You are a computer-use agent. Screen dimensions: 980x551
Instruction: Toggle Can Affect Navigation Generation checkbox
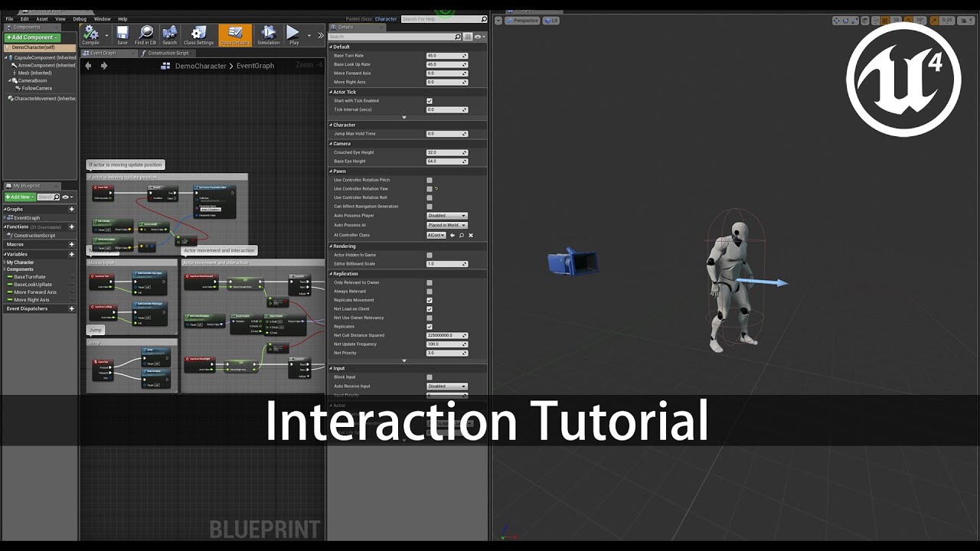[x=430, y=207]
